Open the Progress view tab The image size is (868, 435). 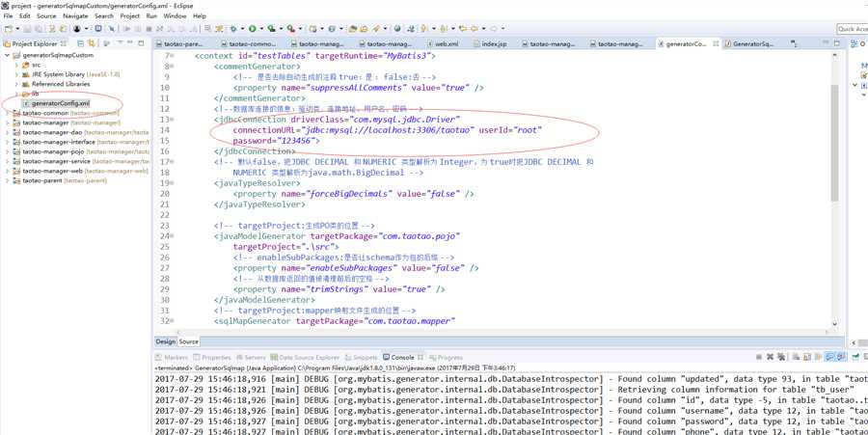click(447, 358)
